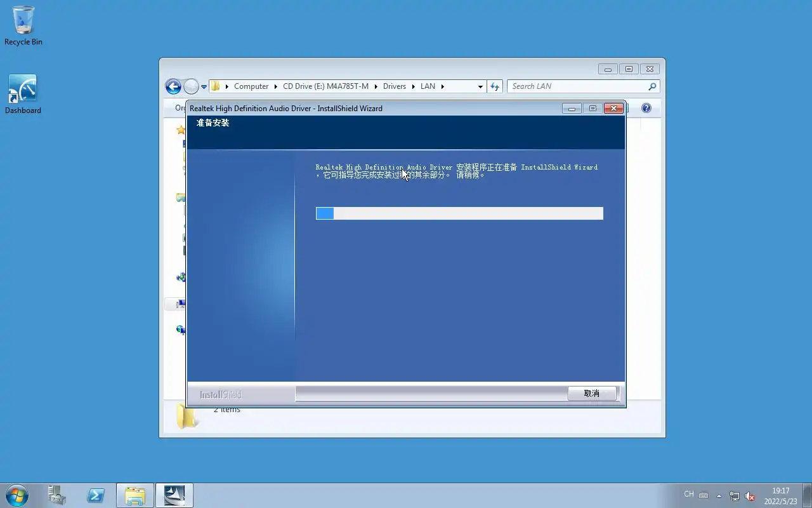Image resolution: width=812 pixels, height=508 pixels.
Task: Select LAN in the address breadcrumb
Action: click(428, 86)
